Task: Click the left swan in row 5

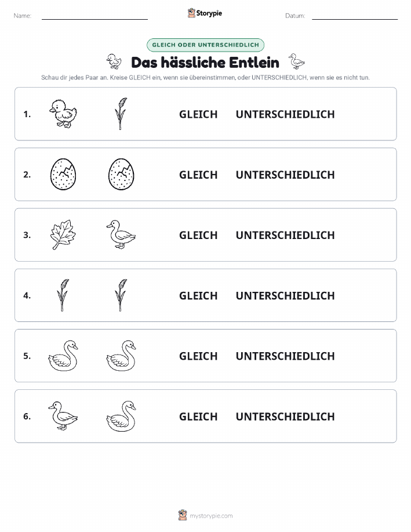Action: [x=63, y=356]
